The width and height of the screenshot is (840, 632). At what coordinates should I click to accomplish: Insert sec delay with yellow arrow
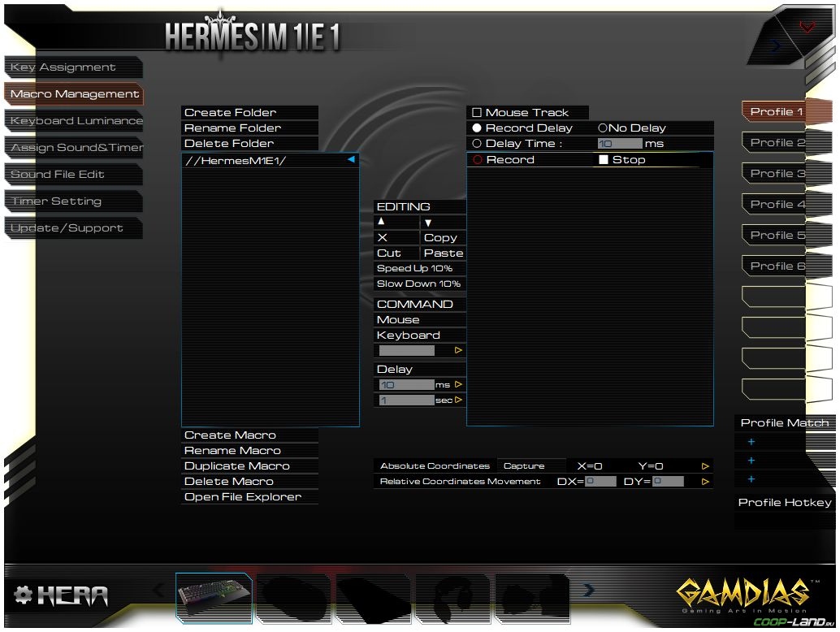(x=458, y=400)
